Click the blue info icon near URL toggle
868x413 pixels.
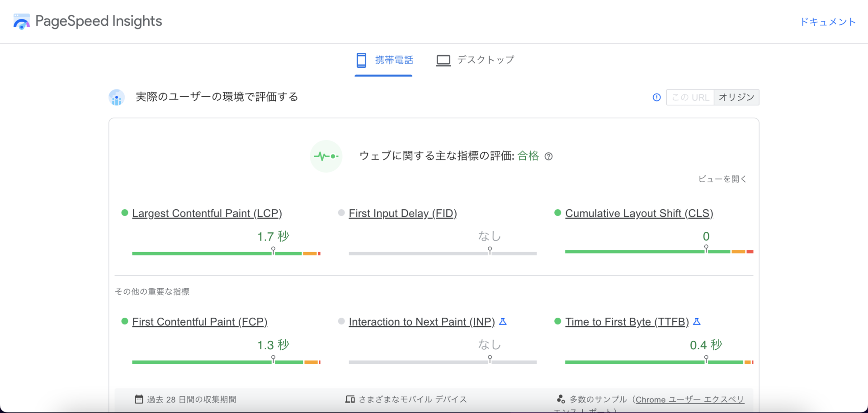656,97
